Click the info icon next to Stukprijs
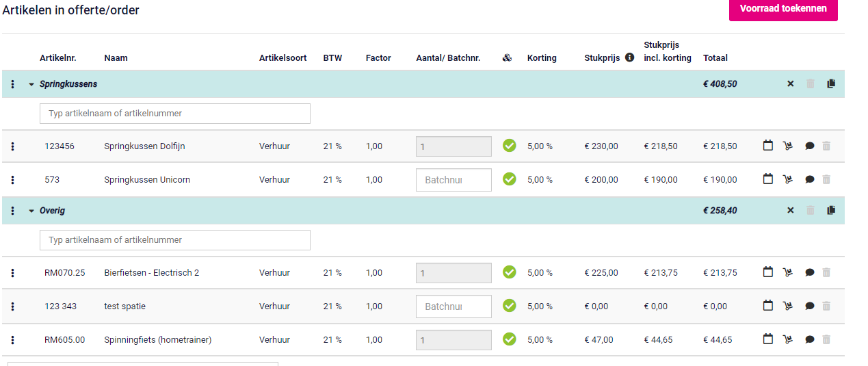The height and width of the screenshot is (366, 868). [629, 57]
